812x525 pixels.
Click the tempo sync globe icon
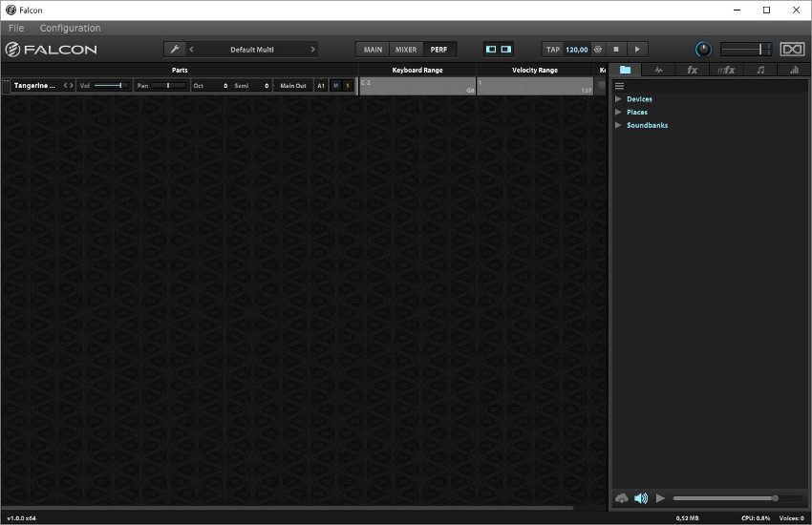(598, 49)
